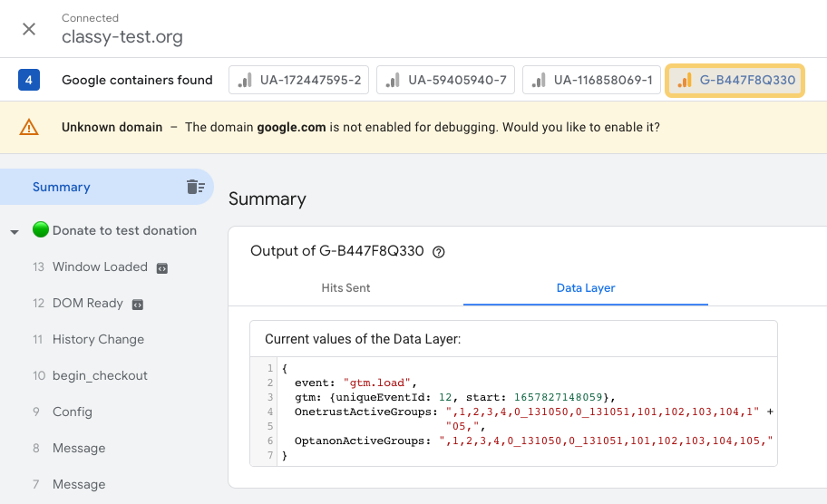Click the bar chart icon on UA-172447595-2

[x=245, y=81]
